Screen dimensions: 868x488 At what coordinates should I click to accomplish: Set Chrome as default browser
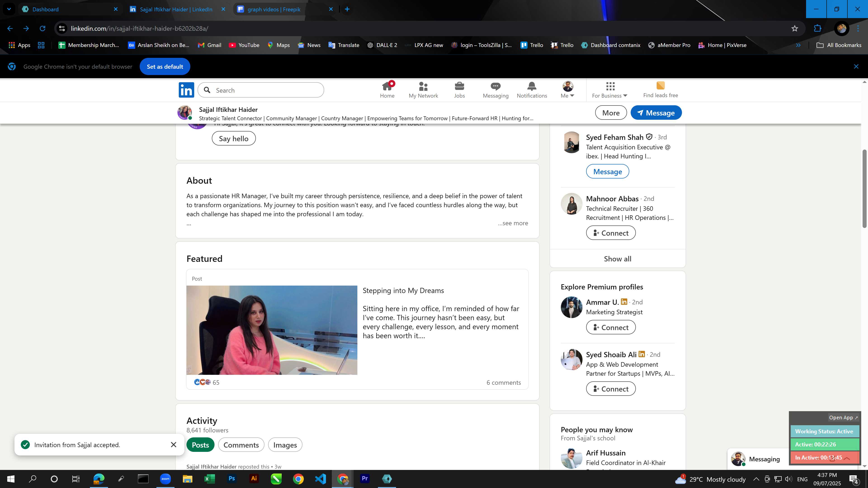pos(165,67)
